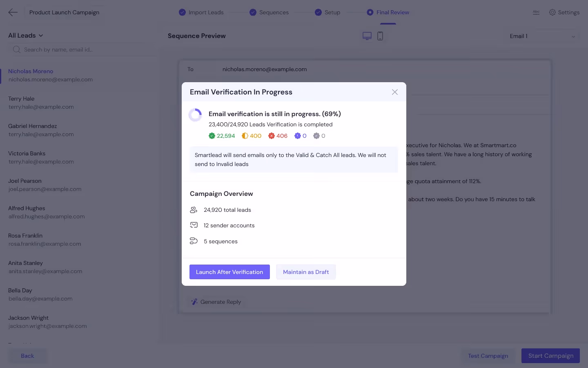Click the verification progress spinner
This screenshot has width=588, height=368.
tap(195, 115)
